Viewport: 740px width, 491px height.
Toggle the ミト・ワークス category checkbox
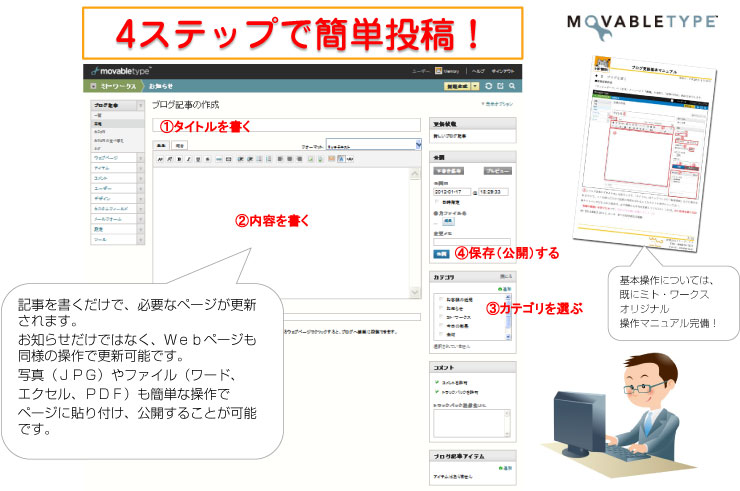point(441,317)
